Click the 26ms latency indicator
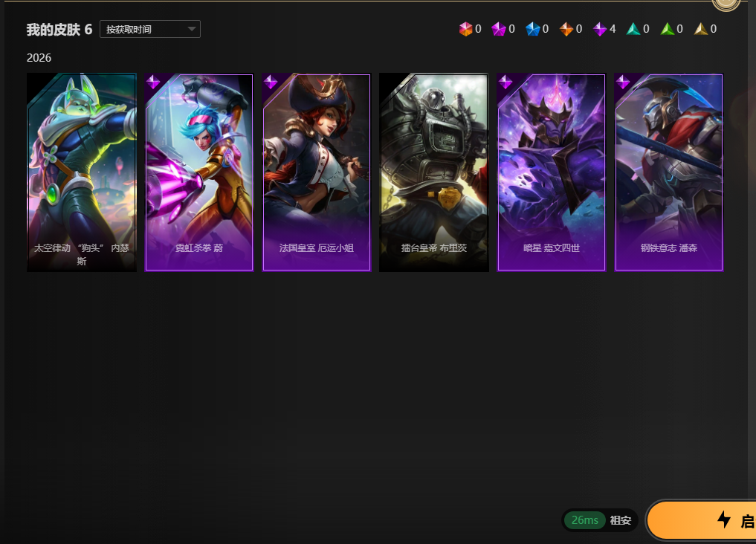The image size is (756, 544). tap(584, 520)
